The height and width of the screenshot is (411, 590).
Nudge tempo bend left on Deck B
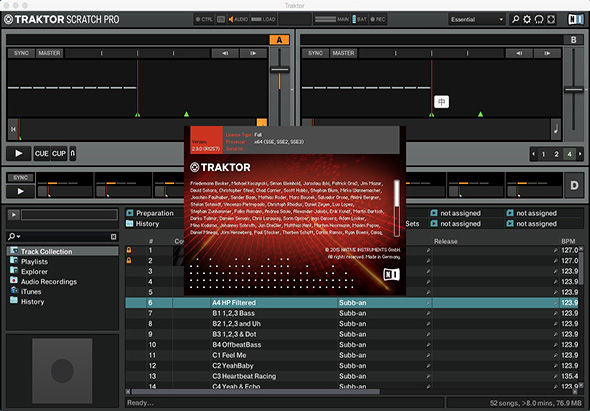(519, 53)
